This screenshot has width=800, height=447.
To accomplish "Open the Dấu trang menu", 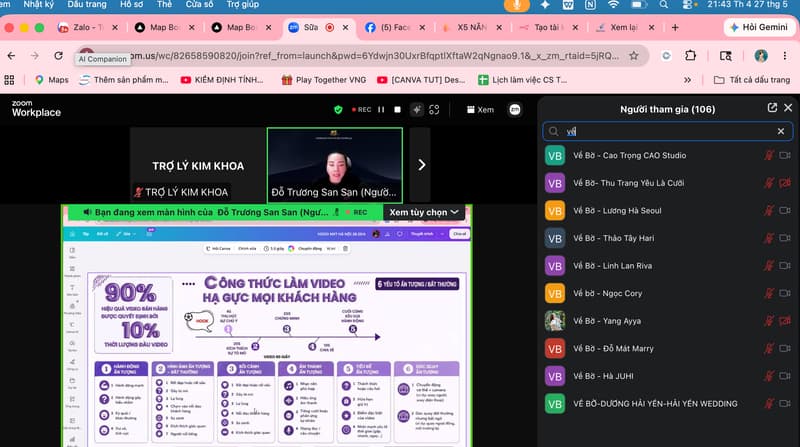I will click(x=87, y=5).
